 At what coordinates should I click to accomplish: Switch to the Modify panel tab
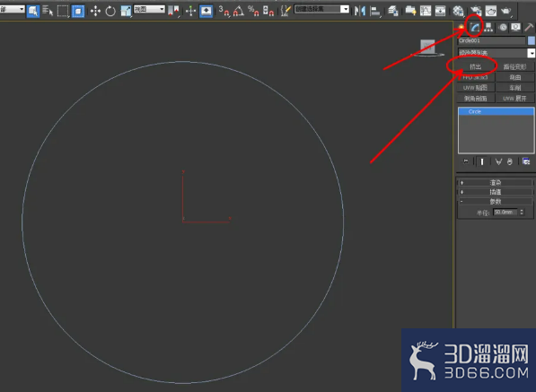click(x=474, y=27)
